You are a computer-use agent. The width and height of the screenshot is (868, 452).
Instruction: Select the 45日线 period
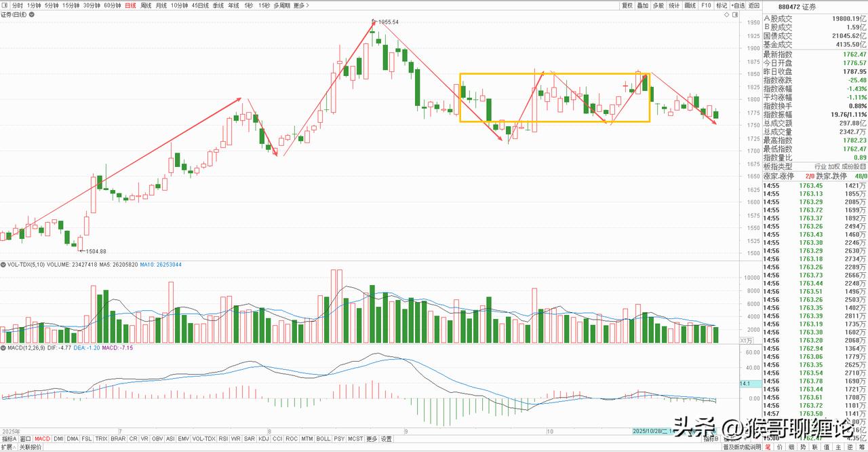tap(200, 5)
